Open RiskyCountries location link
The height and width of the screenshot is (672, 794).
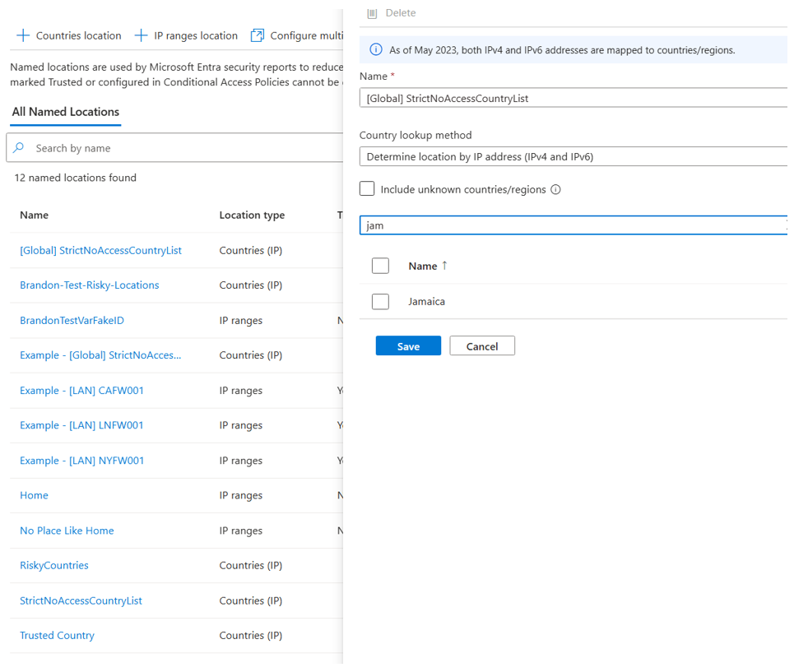[x=54, y=565]
